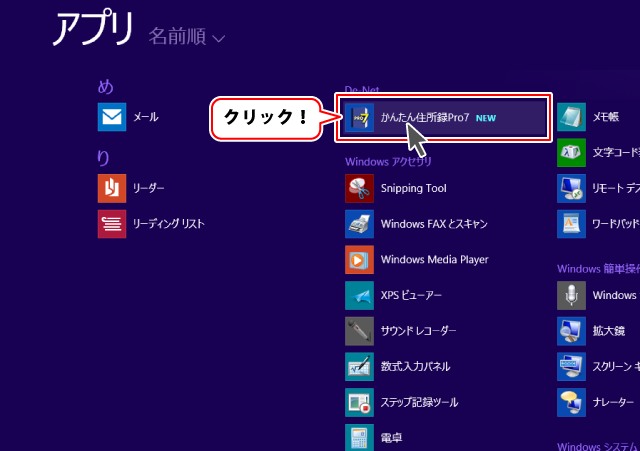
Task: Select the Windows 簡単操作 group header
Action: tap(598, 269)
